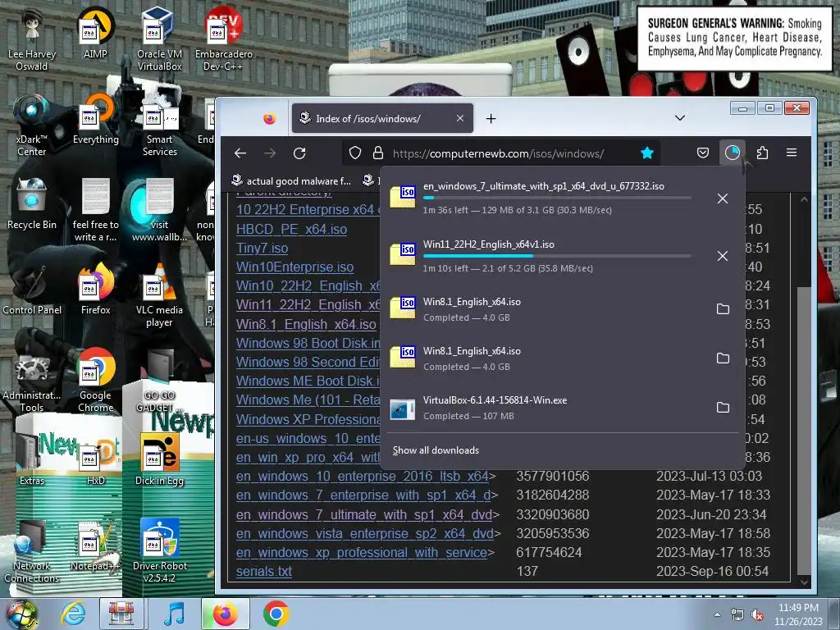The image size is (840, 630).
Task: Click the Firefox taskbar button
Action: tap(225, 614)
